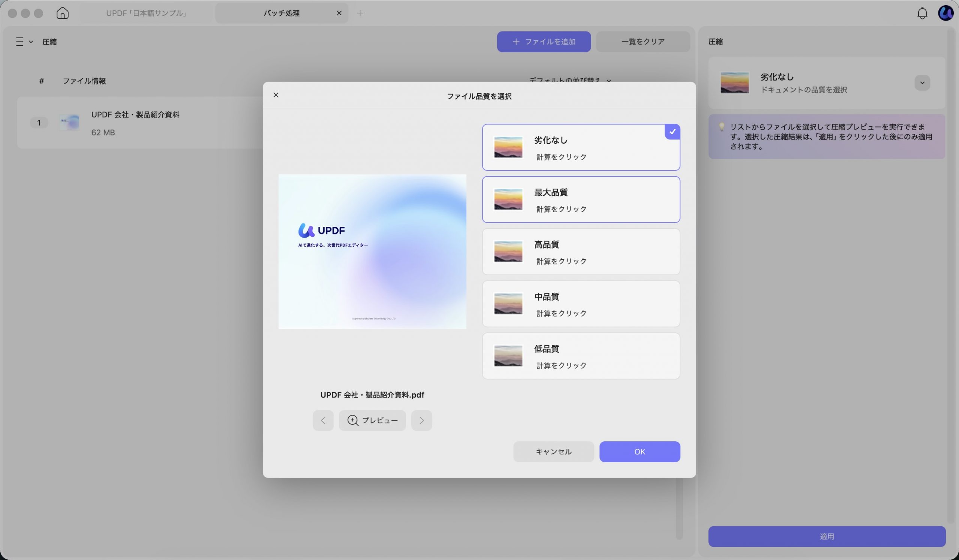Click 計算をクリック under 中品質
The width and height of the screenshot is (959, 560).
561,313
